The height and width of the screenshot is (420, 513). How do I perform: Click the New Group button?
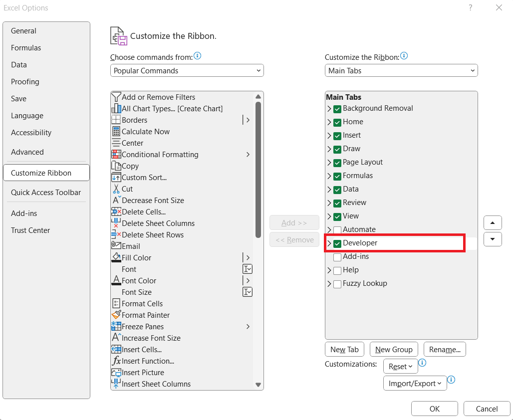tap(394, 349)
